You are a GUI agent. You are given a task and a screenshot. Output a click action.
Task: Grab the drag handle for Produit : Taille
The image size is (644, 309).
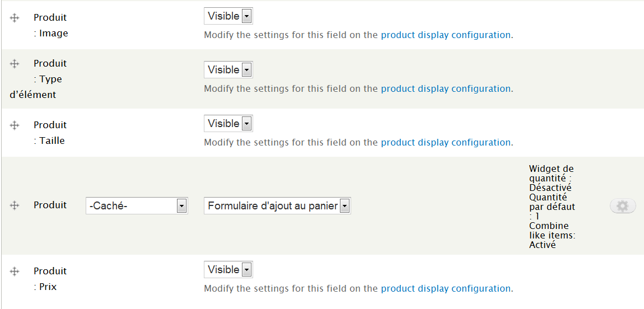coord(15,125)
